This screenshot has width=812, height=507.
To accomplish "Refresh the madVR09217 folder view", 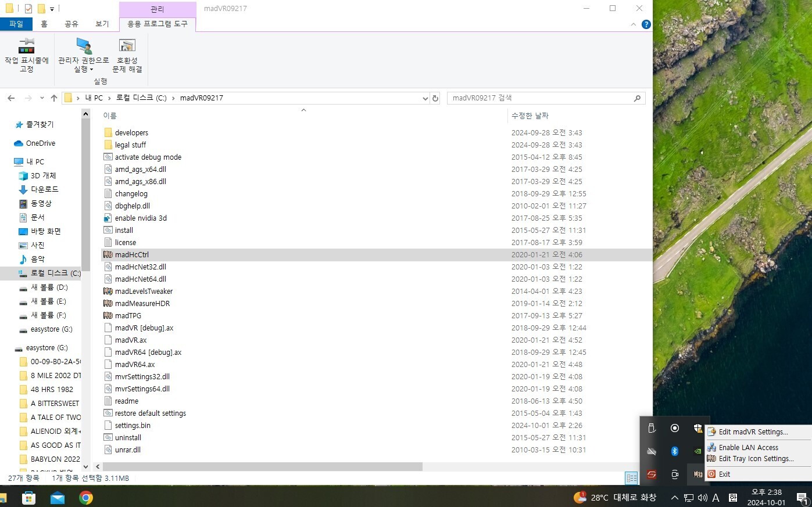I will pos(435,98).
